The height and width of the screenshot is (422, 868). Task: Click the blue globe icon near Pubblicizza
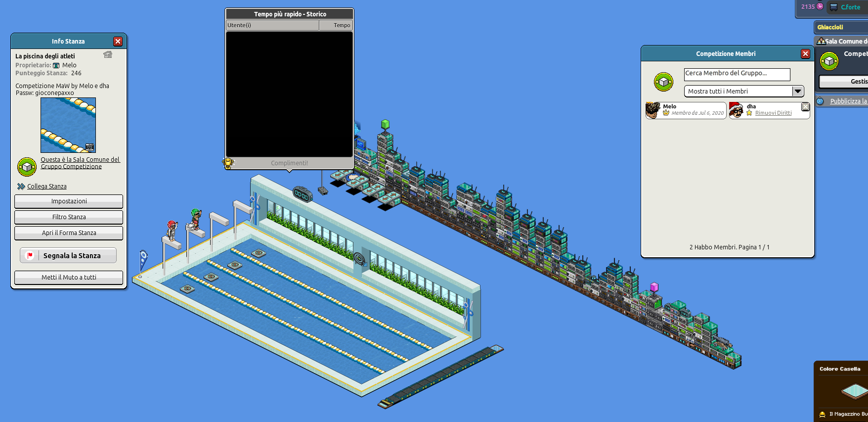coord(820,101)
